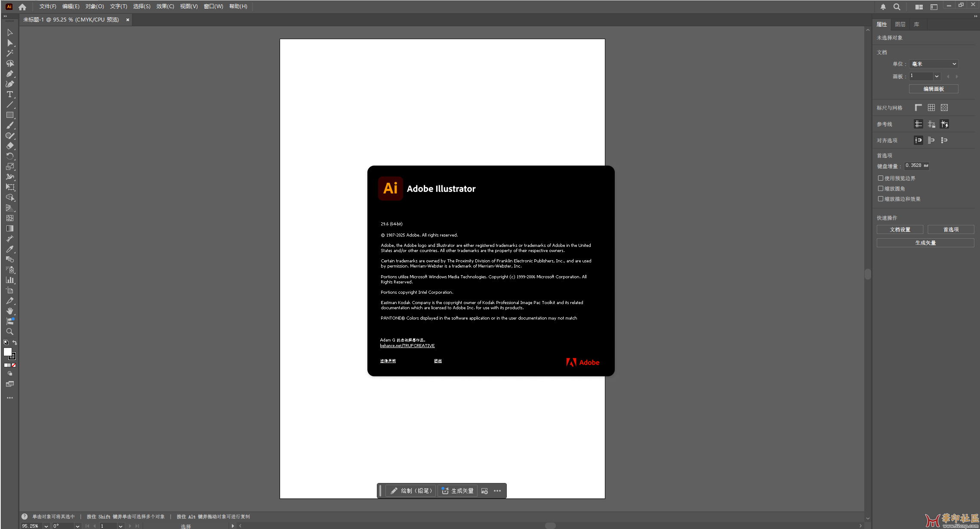
Task: Open the search magnifier in title bar
Action: [897, 7]
